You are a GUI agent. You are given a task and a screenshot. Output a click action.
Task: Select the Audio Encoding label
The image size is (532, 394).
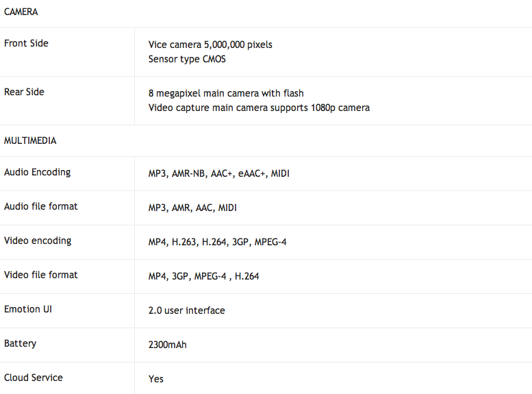pos(38,172)
